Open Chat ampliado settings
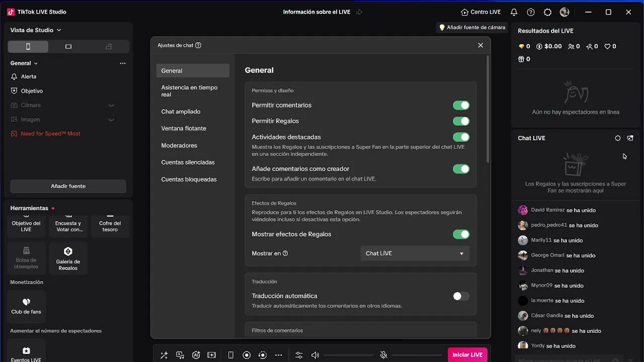The width and height of the screenshot is (644, 362). tap(193, 112)
